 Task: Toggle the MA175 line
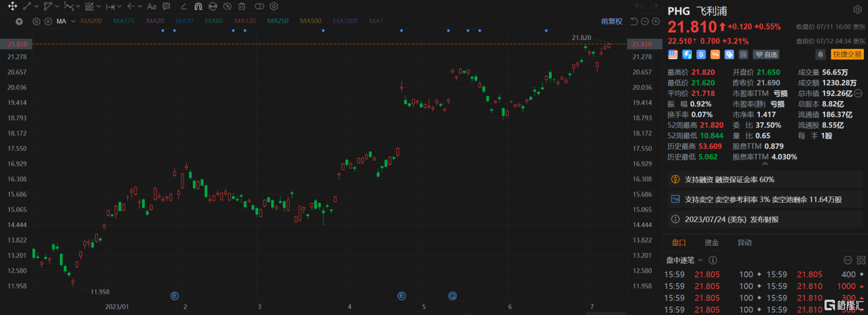[124, 21]
